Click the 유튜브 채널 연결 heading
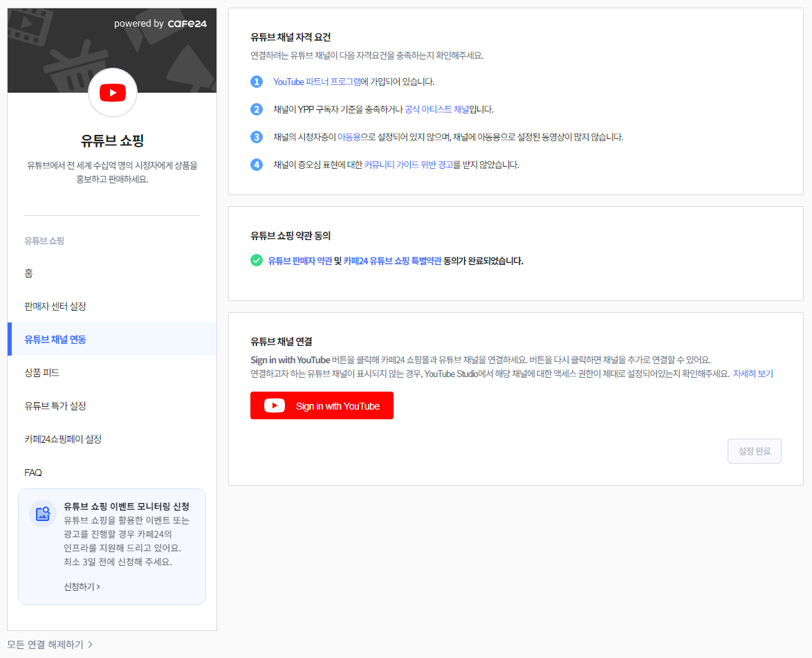Viewport: 812px width, 658px height. point(282,341)
